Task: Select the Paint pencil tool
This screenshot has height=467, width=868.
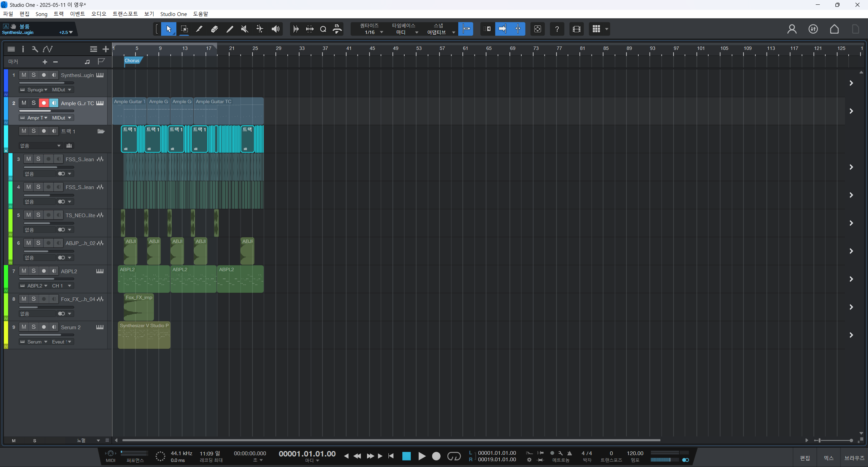Action: click(x=230, y=29)
